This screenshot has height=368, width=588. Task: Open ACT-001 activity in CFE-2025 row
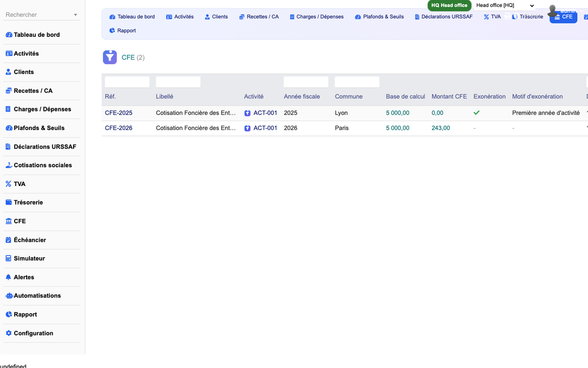[x=261, y=113]
